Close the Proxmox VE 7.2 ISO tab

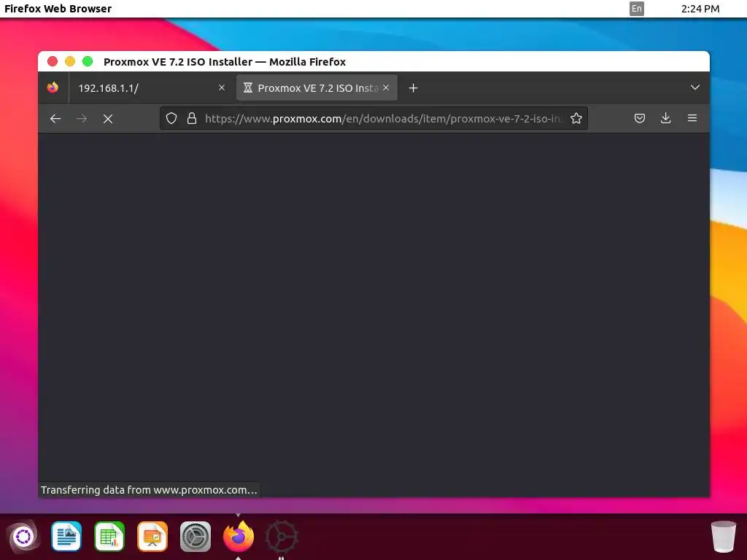point(386,87)
